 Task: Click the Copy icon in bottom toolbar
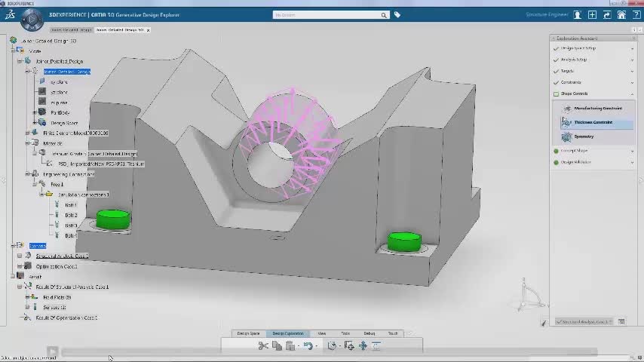coord(277,346)
